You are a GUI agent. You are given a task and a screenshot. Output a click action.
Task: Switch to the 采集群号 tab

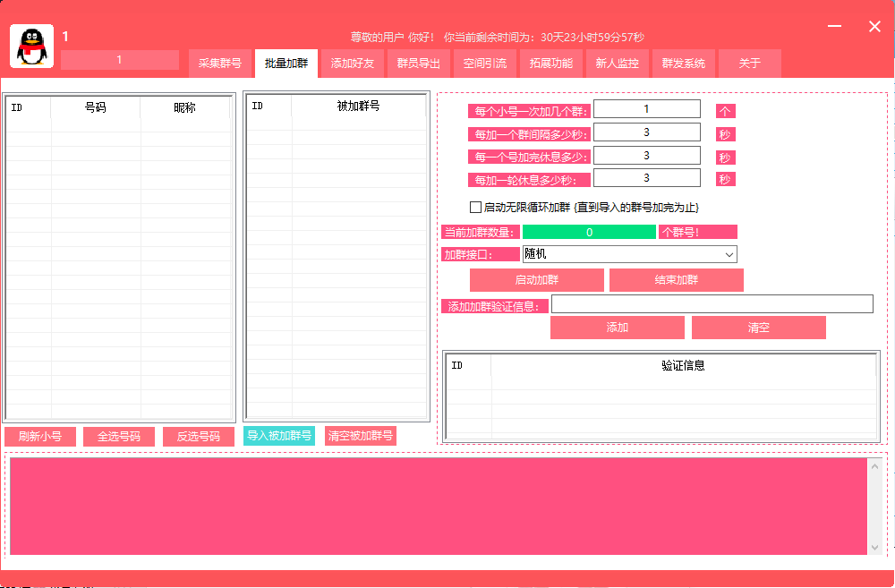click(x=220, y=64)
